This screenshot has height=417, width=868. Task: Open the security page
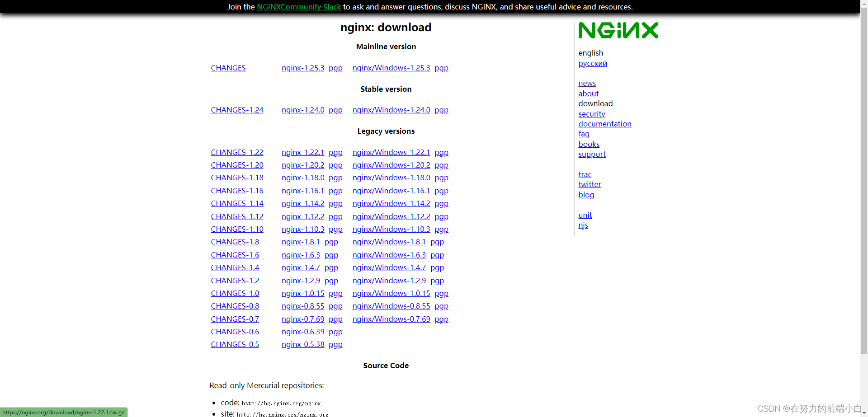click(592, 114)
